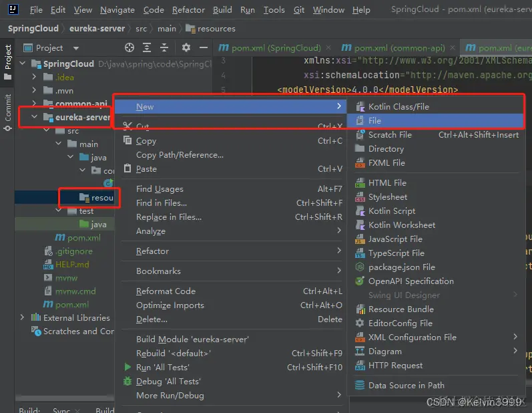
Task: Open the Commit side tool window
Action: tap(7, 112)
